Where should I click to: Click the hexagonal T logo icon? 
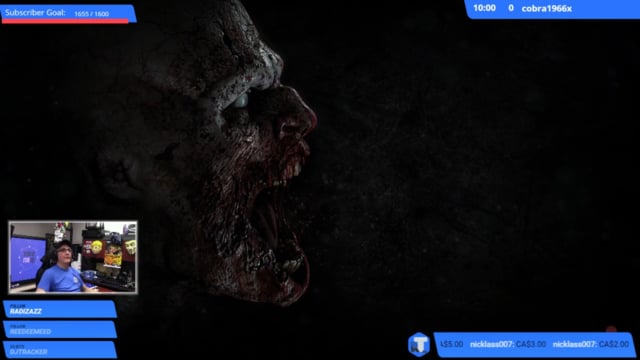(x=419, y=344)
